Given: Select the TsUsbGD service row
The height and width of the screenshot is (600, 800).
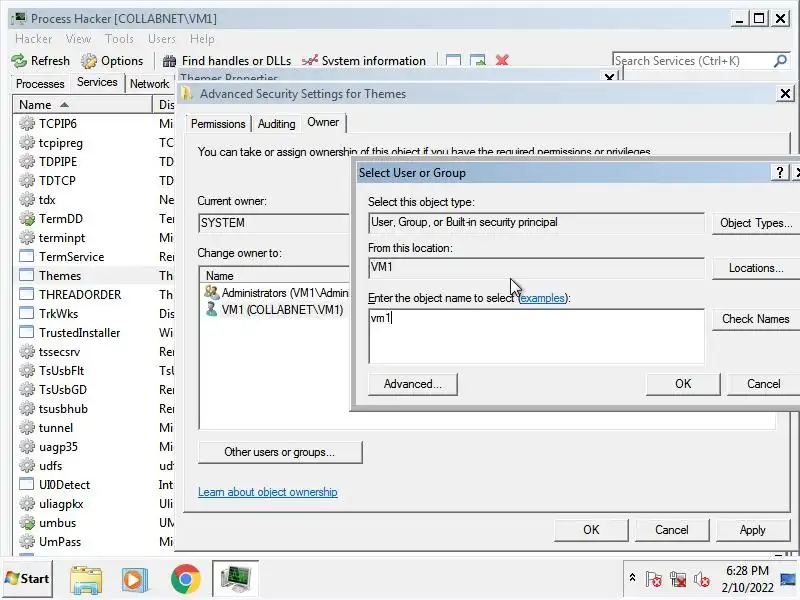Looking at the screenshot, I should 93,390.
